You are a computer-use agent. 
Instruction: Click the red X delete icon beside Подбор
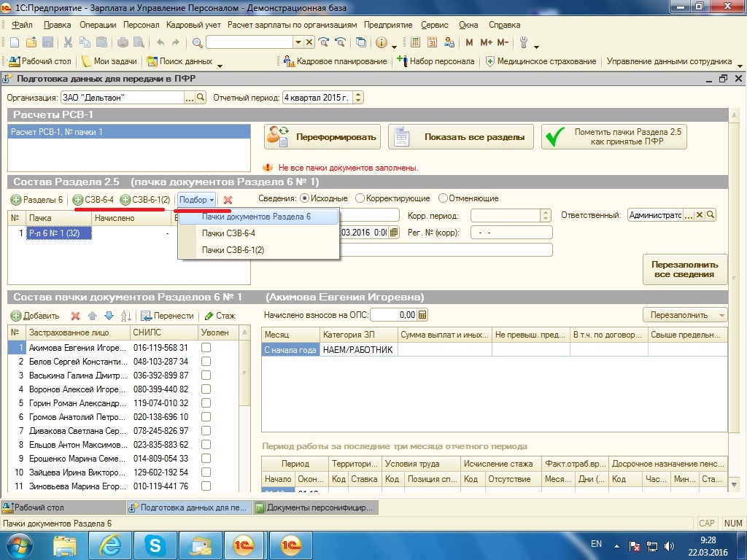[x=228, y=200]
